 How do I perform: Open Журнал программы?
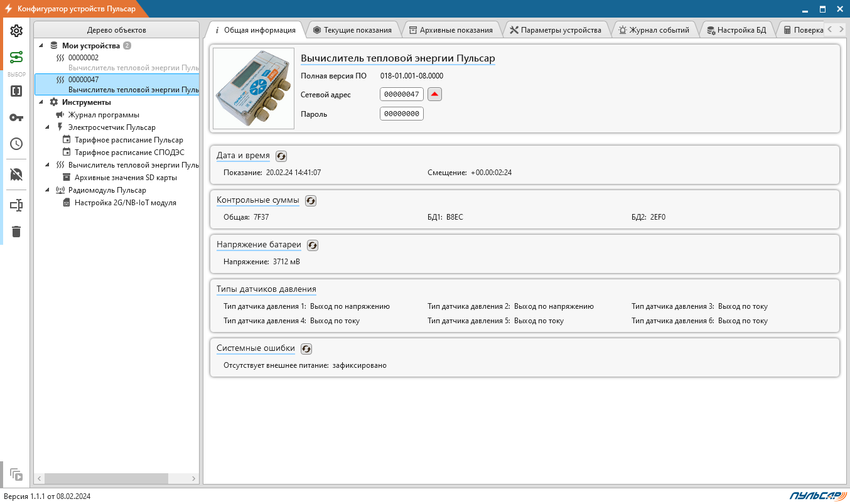click(104, 115)
